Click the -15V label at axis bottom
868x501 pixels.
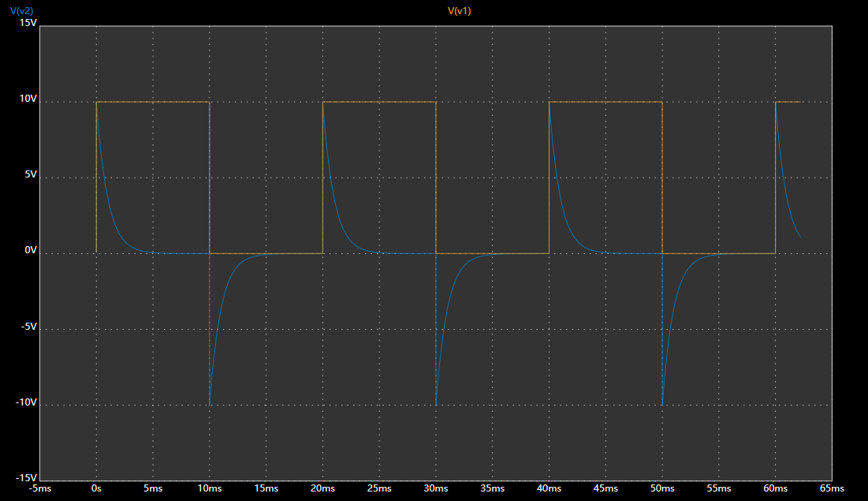point(26,477)
